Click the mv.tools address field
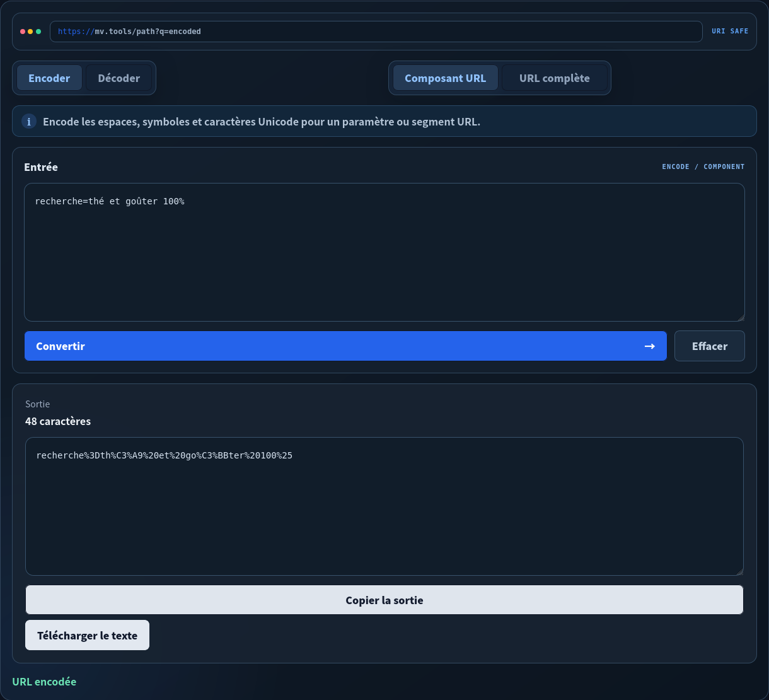Image resolution: width=769 pixels, height=700 pixels. click(376, 32)
